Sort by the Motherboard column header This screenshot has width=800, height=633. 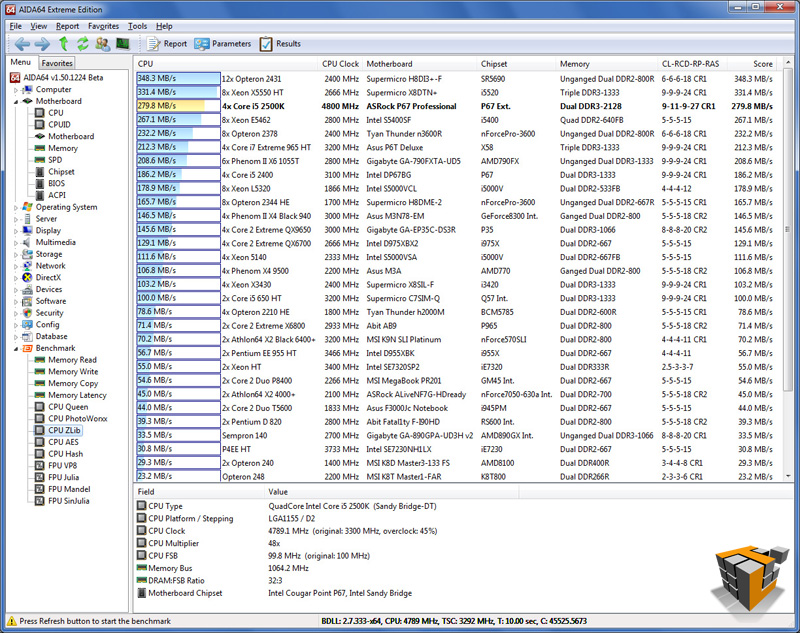(420, 64)
